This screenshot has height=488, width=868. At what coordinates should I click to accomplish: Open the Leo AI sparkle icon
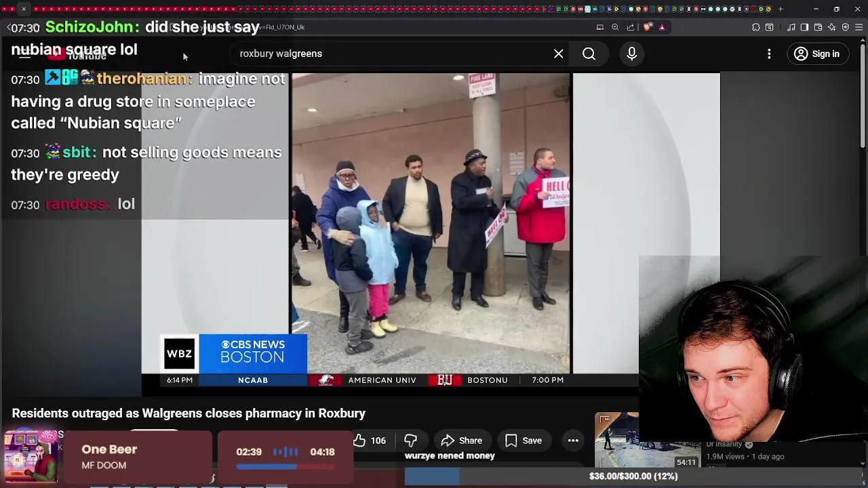point(831,27)
